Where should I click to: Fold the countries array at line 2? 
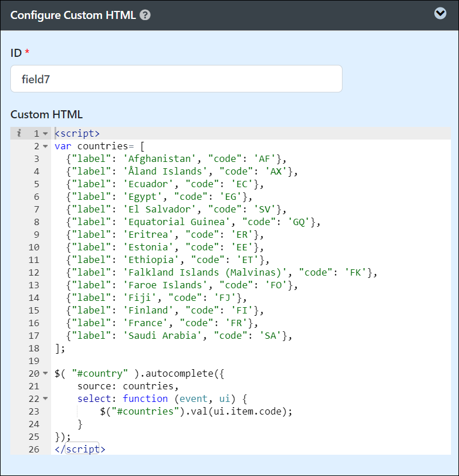coord(45,146)
